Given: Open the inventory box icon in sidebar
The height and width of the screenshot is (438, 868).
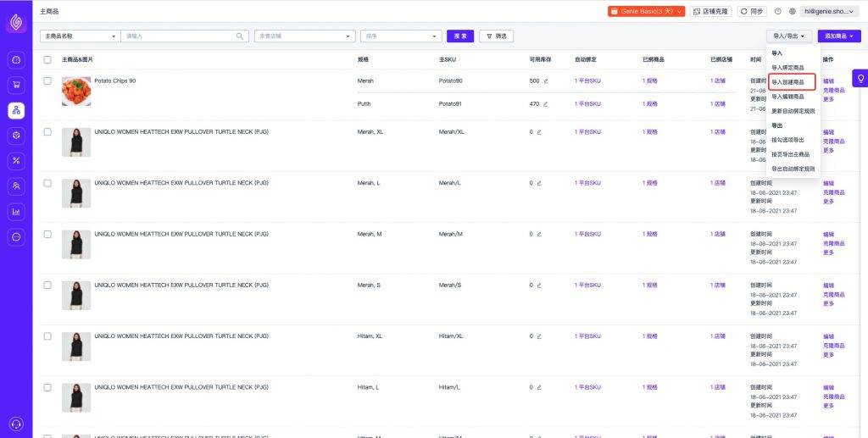Looking at the screenshot, I should [x=16, y=136].
